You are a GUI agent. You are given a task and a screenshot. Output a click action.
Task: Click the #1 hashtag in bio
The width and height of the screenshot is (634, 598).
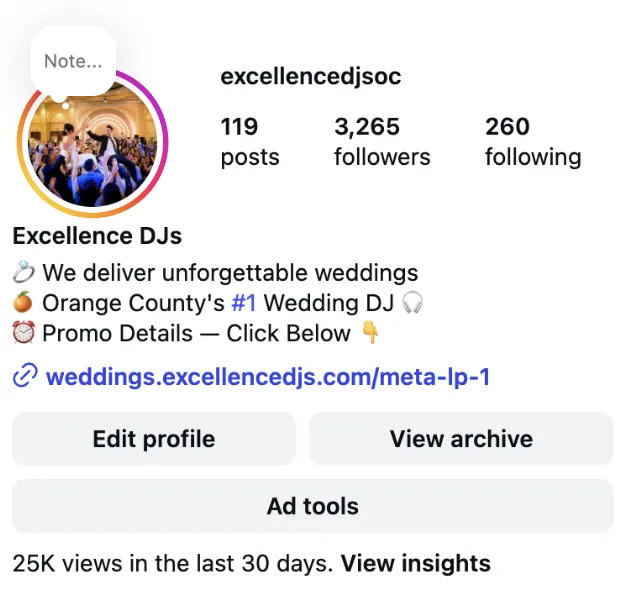click(x=244, y=303)
